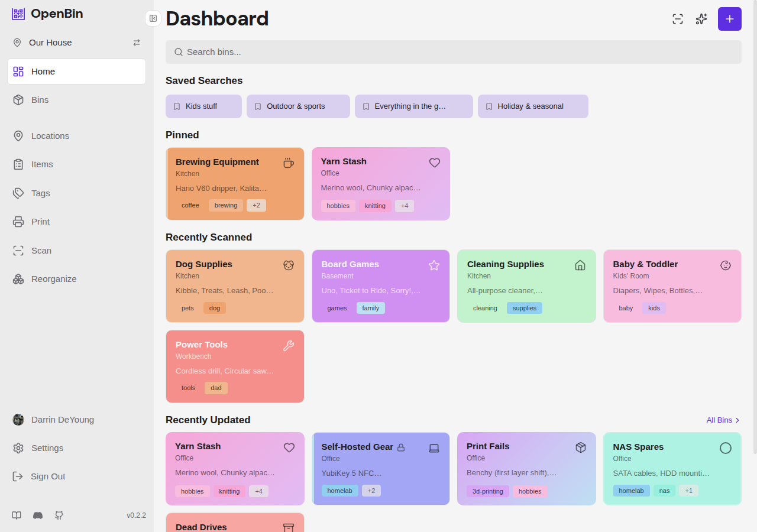Screen dimensions: 757x532
Task: Switch households using the arrows beside Our House
Action: [137, 43]
